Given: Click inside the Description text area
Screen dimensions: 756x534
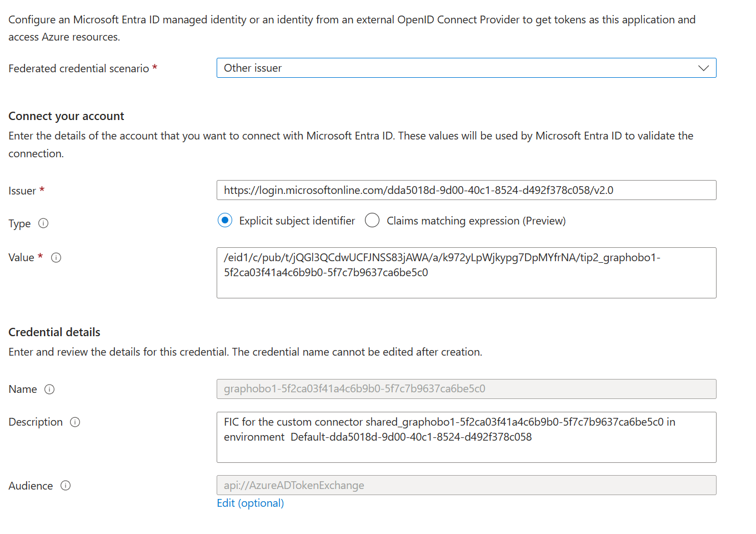Looking at the screenshot, I should coord(465,437).
